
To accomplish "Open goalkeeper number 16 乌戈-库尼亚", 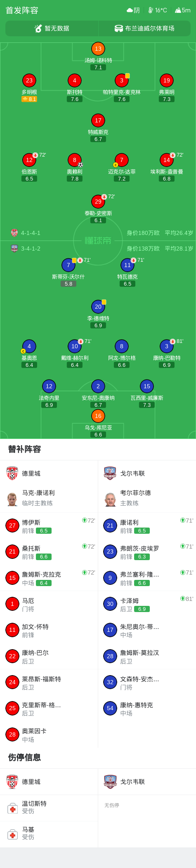I will coord(98,416).
